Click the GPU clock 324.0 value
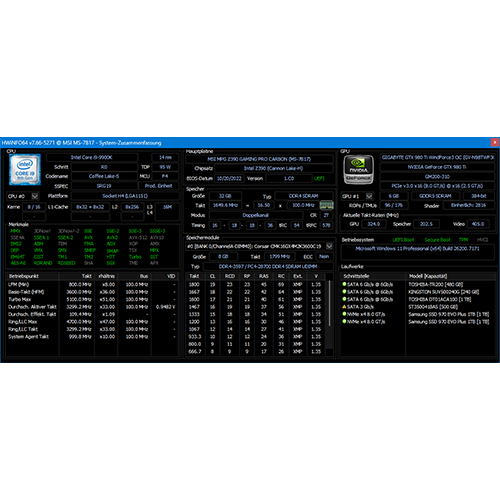The height and width of the screenshot is (500, 500). [373, 224]
